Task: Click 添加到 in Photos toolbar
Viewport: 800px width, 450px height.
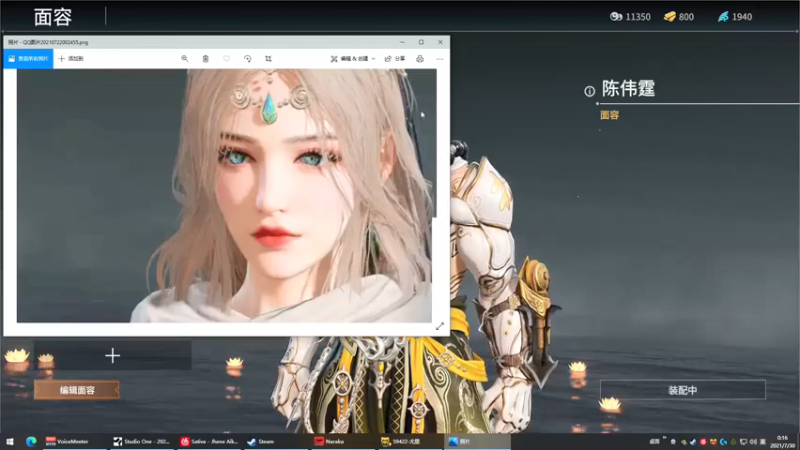Action: click(x=71, y=59)
